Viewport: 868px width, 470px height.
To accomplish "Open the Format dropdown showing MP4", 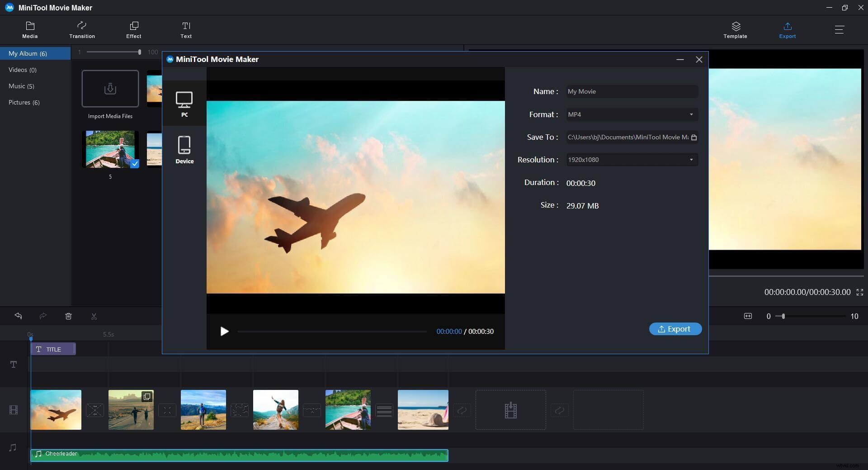I will (x=691, y=114).
